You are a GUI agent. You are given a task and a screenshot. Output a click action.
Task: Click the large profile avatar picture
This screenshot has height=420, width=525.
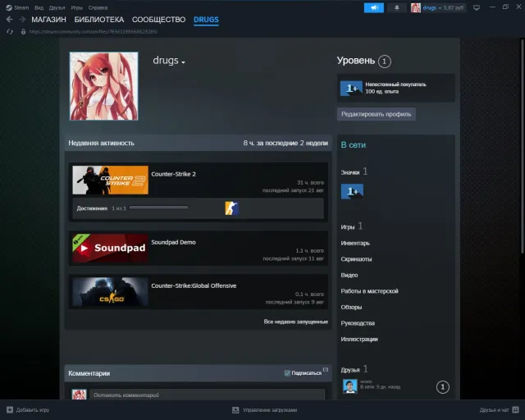[x=104, y=86]
